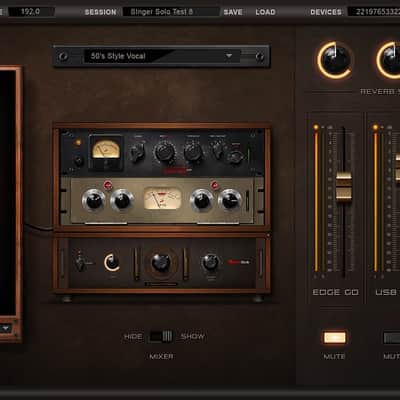Click the right red indicator on the gold rack unit
This screenshot has height=400, width=400.
coord(215,184)
